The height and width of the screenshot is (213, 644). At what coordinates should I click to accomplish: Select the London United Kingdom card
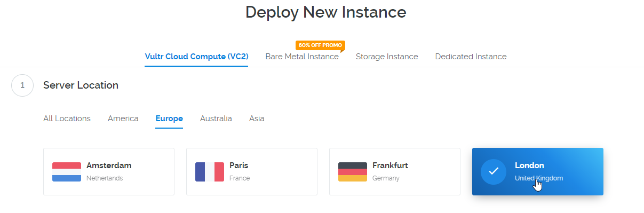click(538, 172)
